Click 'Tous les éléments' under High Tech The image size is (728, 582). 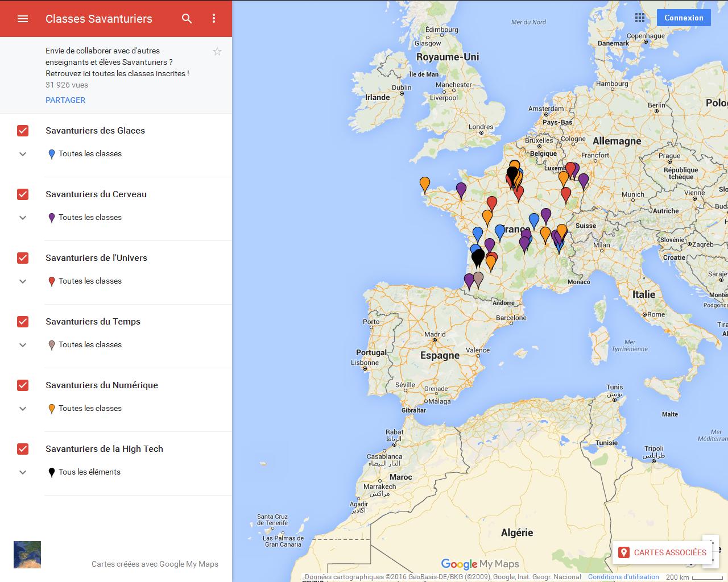[89, 472]
